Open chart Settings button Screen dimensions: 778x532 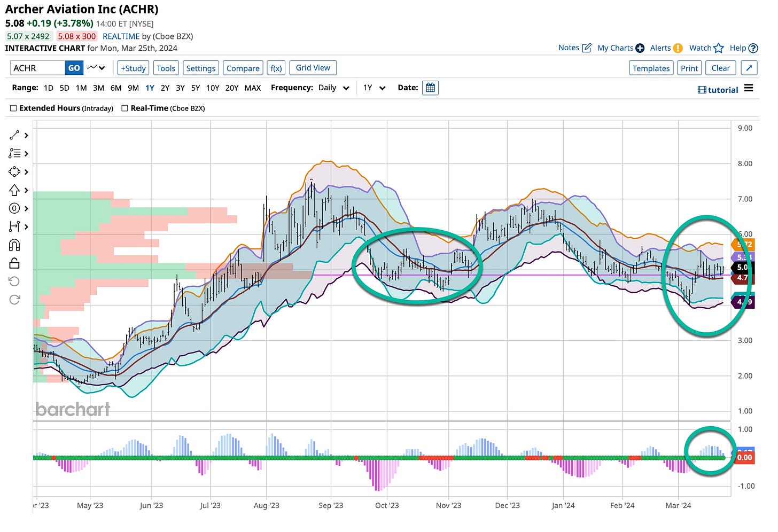point(201,68)
